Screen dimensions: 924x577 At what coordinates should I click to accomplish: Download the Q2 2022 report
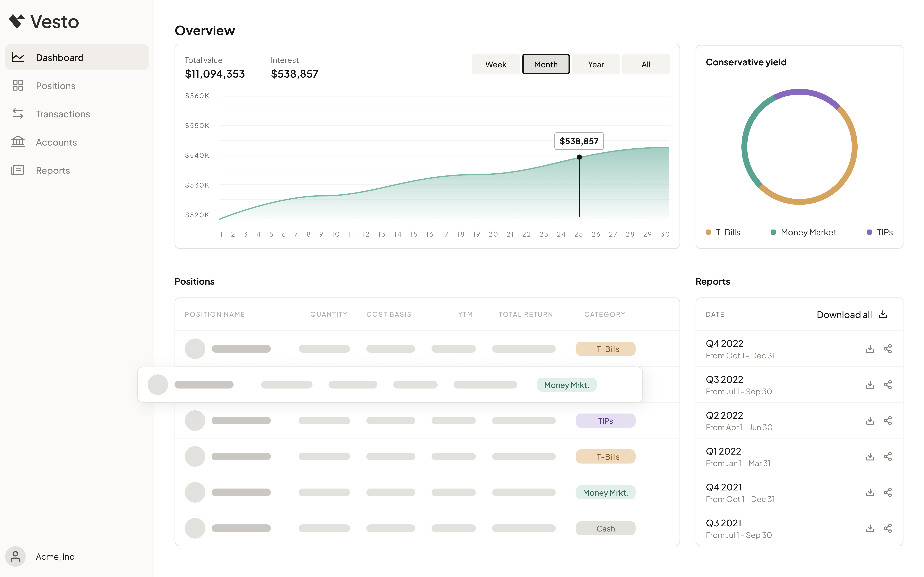(870, 421)
